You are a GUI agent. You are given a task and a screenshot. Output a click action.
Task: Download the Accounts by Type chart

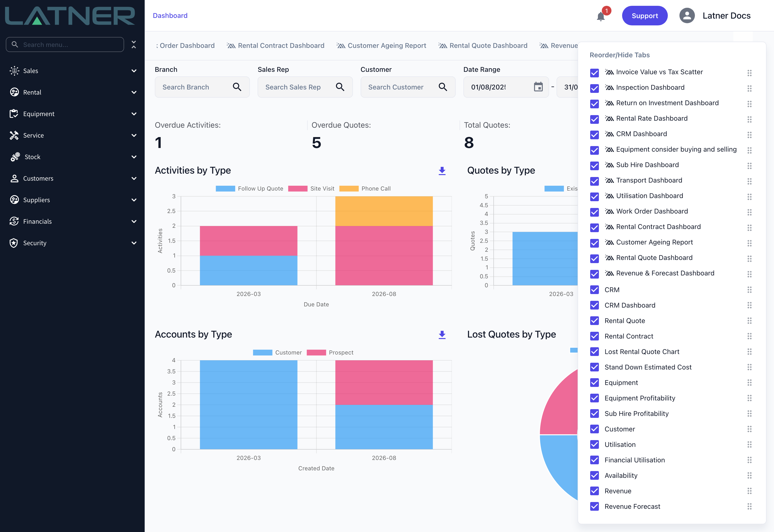point(442,335)
